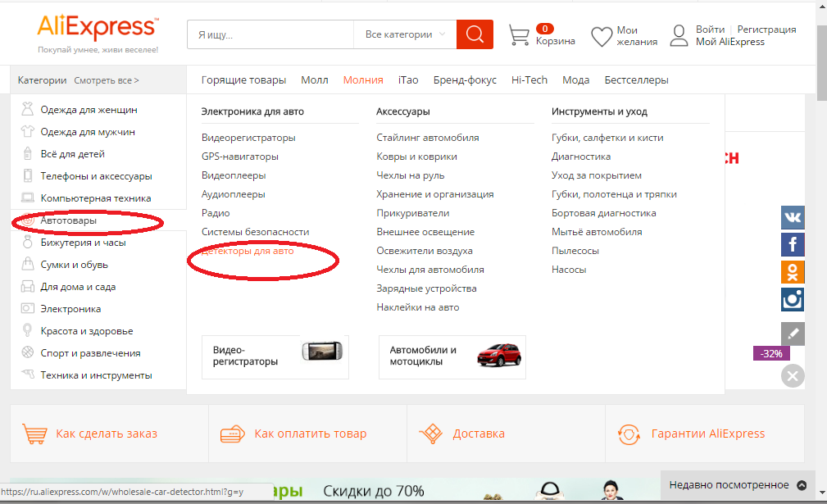Click the Спорт и развлечения ball icon

pos(27,352)
